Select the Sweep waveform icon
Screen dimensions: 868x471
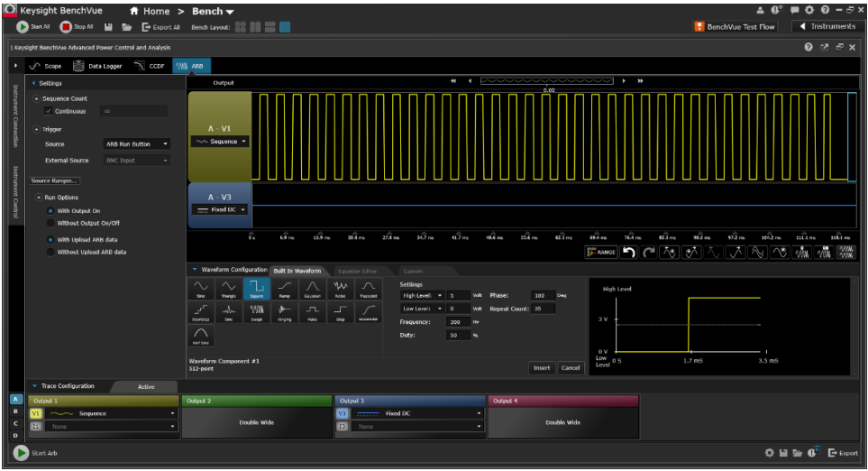coord(256,312)
